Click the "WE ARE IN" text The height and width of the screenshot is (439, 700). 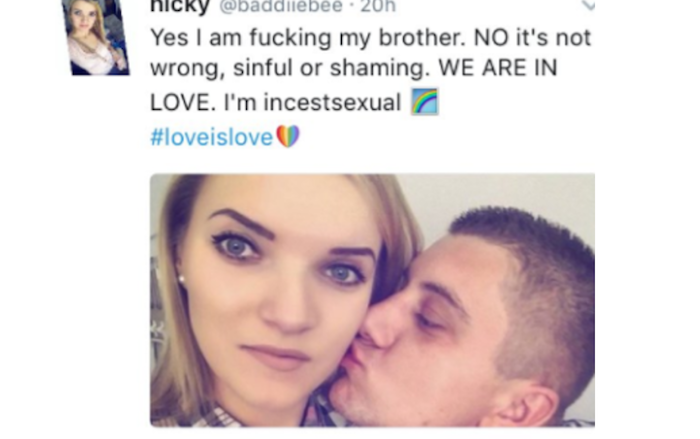tap(498, 68)
